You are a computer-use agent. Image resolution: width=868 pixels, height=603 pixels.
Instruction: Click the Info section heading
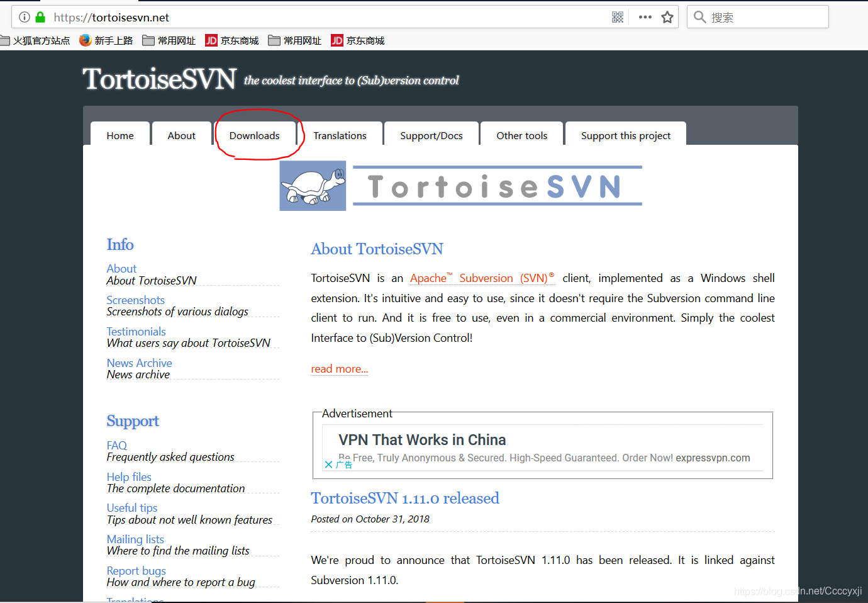pos(120,245)
